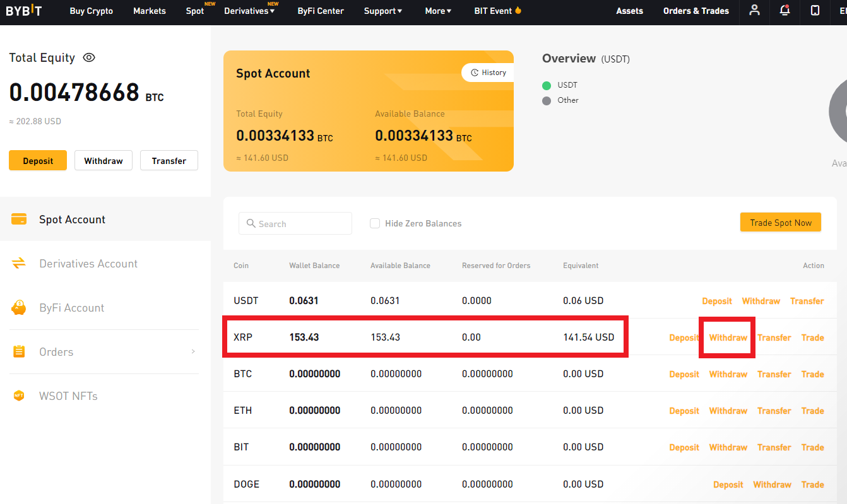Open the BIT Event menu item
The height and width of the screenshot is (504, 847).
click(498, 11)
